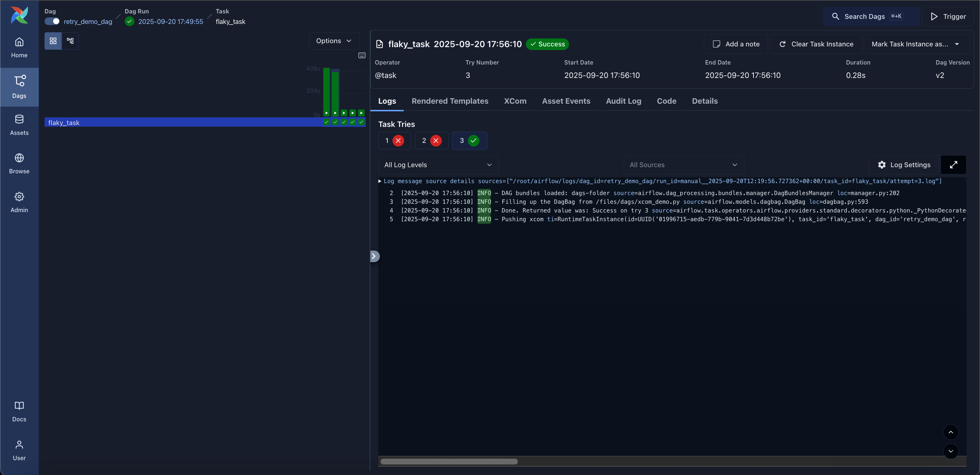Image resolution: width=980 pixels, height=475 pixels.
Task: Open the All Sources dropdown
Action: (684, 165)
